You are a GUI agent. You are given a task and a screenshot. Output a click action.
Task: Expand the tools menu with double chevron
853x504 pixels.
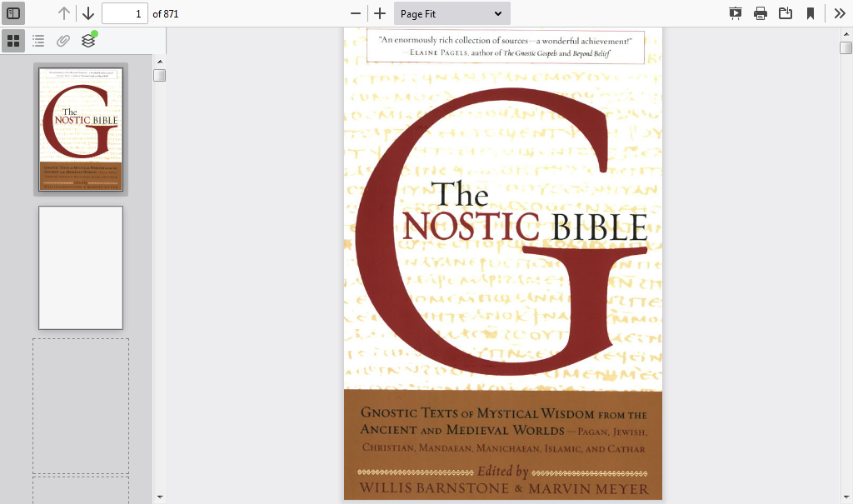click(x=840, y=13)
